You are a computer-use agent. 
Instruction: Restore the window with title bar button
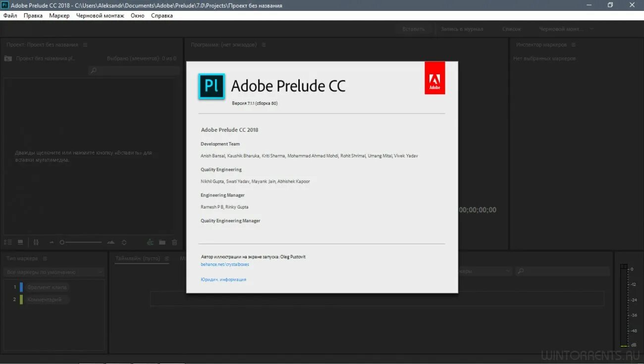coord(610,5)
